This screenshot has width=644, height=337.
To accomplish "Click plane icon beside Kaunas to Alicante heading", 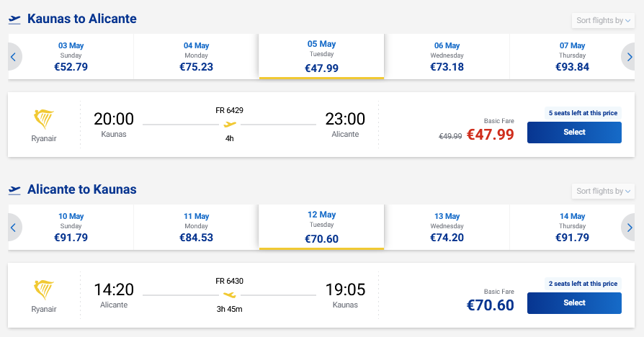I will tap(14, 19).
